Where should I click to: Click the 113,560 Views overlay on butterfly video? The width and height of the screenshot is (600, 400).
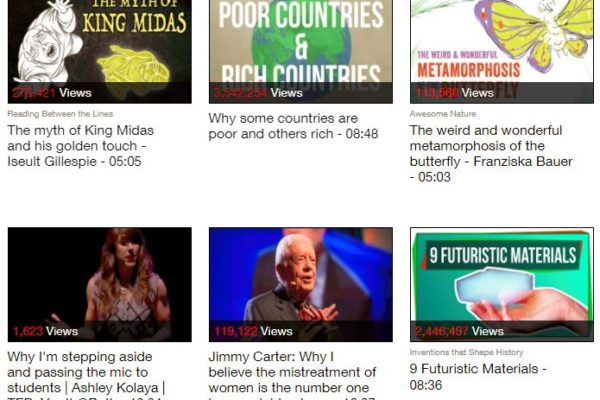click(455, 93)
